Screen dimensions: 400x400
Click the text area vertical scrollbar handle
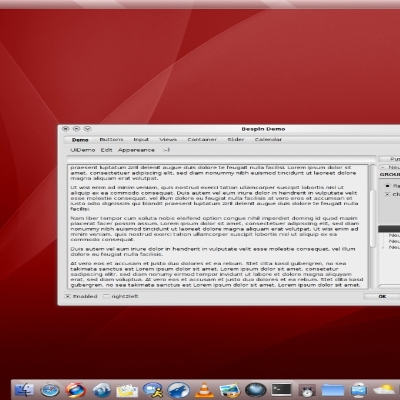[373, 218]
